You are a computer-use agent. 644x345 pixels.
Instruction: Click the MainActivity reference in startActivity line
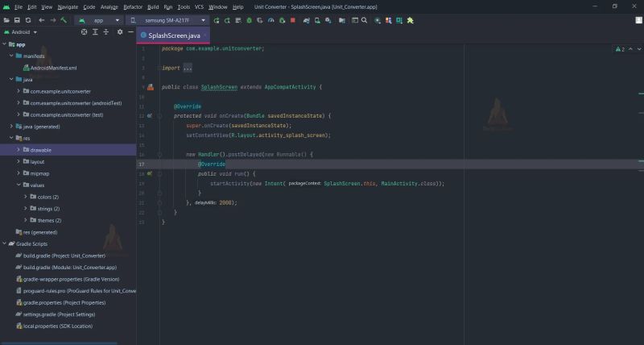[x=398, y=184]
